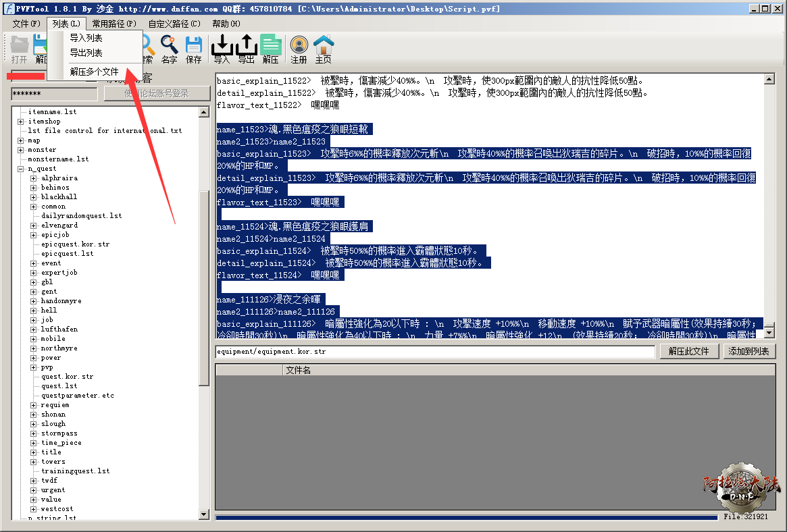The width and height of the screenshot is (787, 532).
Task: Go to the 主页 home page icon
Action: click(324, 49)
